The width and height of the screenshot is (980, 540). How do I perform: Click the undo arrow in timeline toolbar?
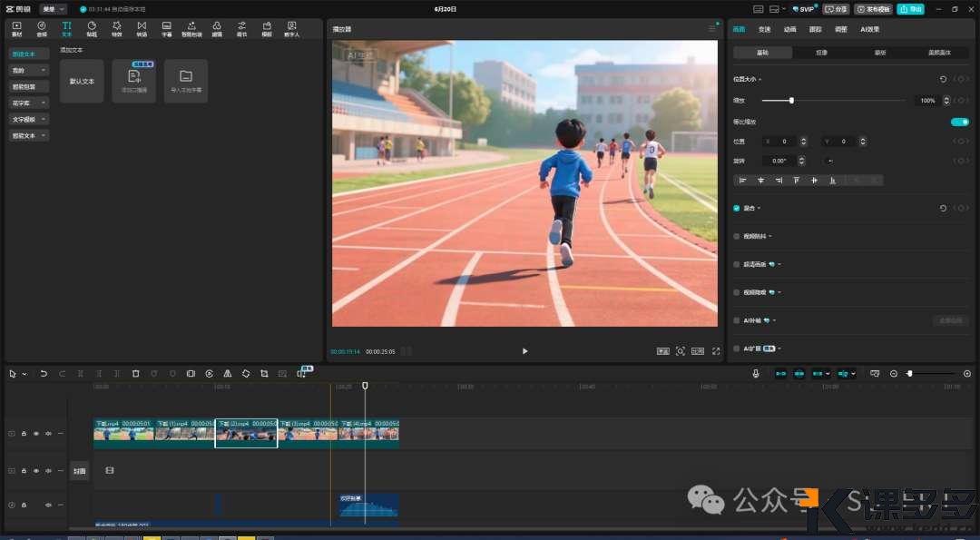tap(44, 373)
